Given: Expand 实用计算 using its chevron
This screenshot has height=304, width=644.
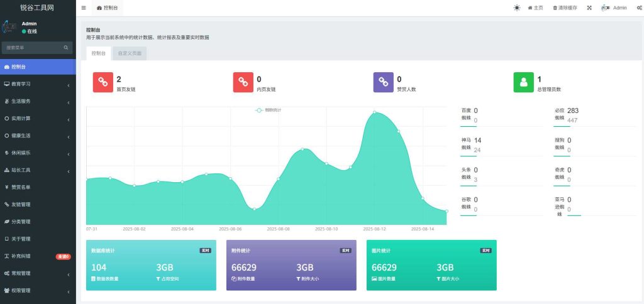Looking at the screenshot, I should point(68,120).
